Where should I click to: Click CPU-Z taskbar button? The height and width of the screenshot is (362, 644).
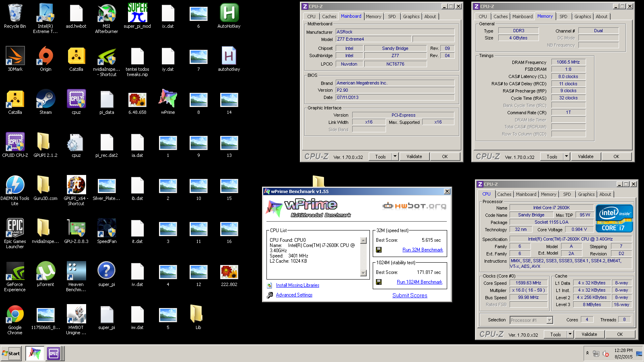click(54, 354)
